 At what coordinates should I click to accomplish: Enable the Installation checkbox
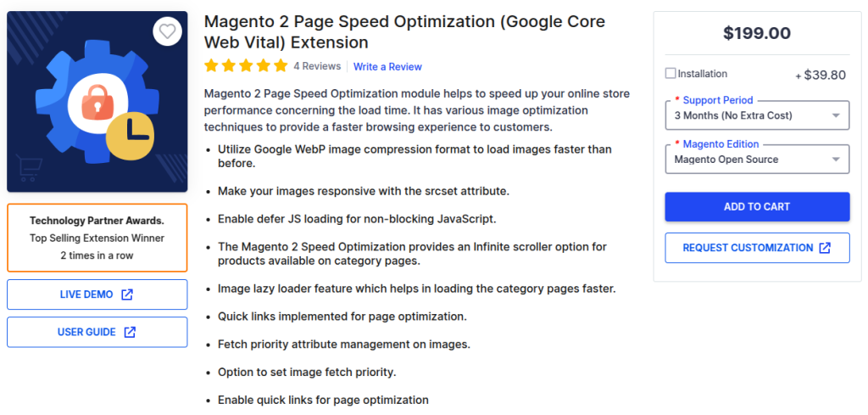(670, 73)
